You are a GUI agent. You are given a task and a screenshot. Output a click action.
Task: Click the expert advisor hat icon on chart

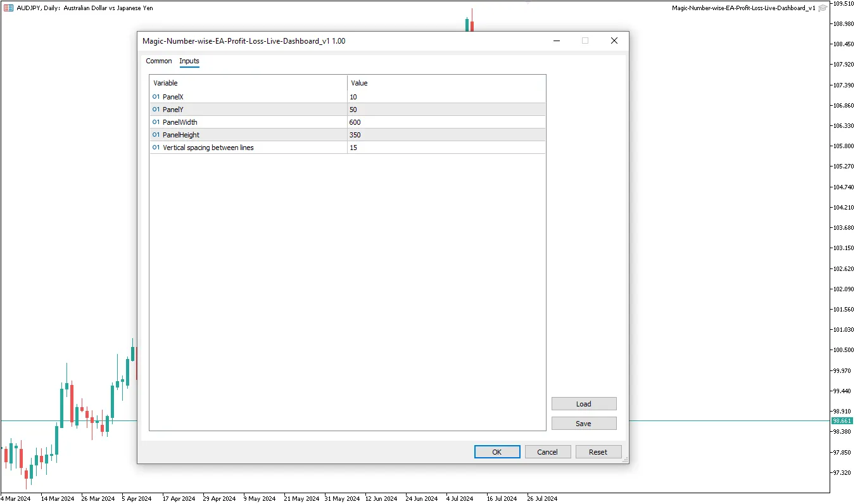point(823,8)
